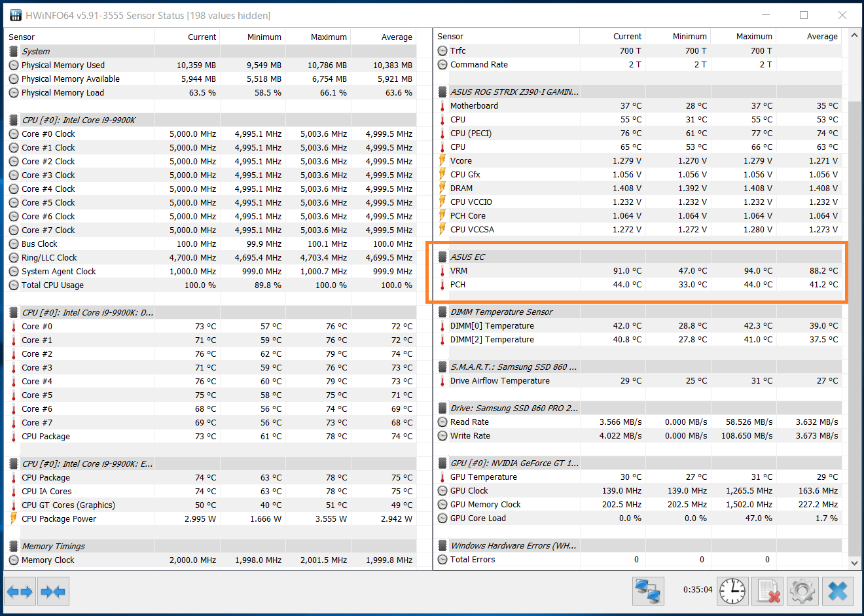Image resolution: width=864 pixels, height=616 pixels.
Task: Click the Read Rate round icon
Action: click(x=442, y=422)
